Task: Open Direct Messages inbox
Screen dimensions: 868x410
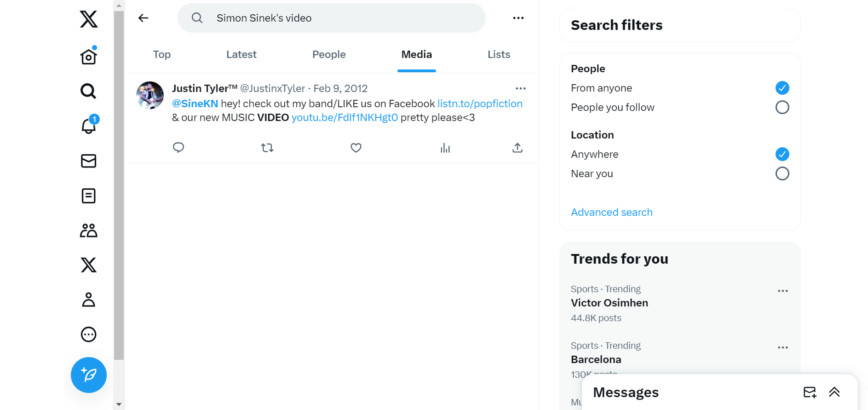Action: click(x=88, y=161)
